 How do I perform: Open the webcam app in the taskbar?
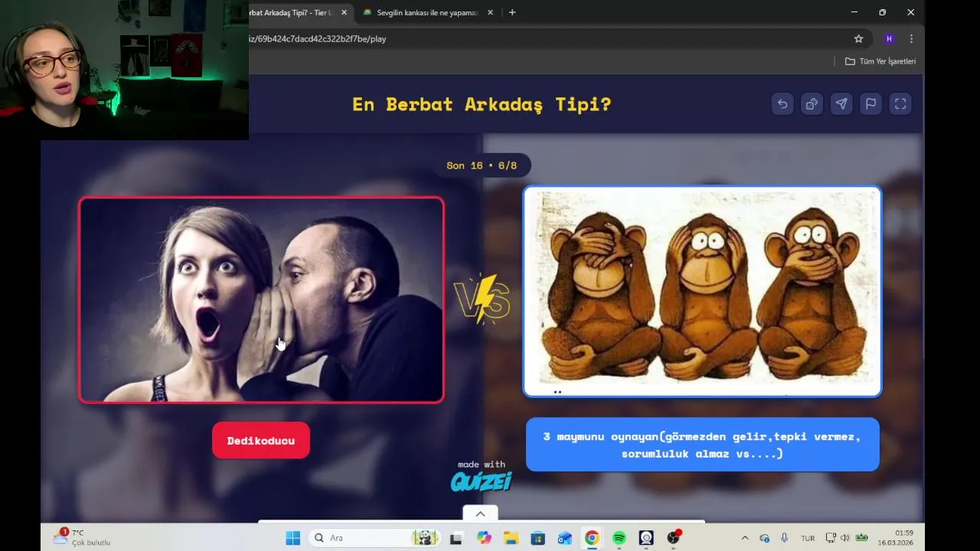646,538
